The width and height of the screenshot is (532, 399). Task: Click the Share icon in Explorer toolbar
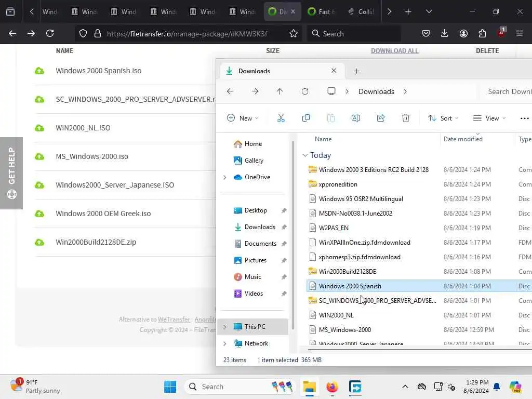click(x=381, y=118)
